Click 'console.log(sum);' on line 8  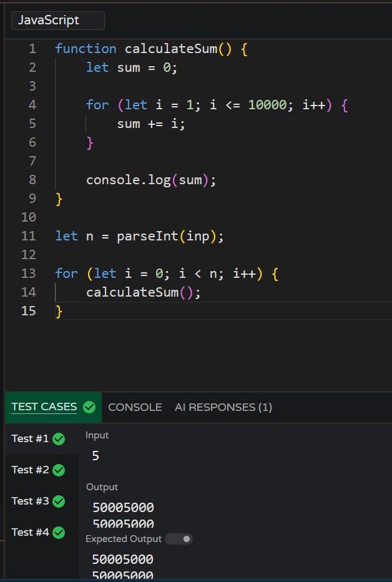click(151, 180)
